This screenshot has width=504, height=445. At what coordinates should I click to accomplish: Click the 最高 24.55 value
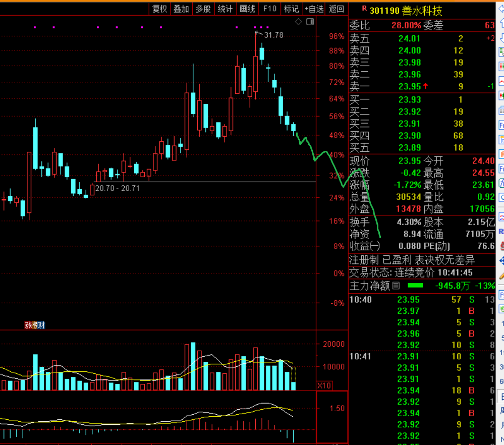483,173
